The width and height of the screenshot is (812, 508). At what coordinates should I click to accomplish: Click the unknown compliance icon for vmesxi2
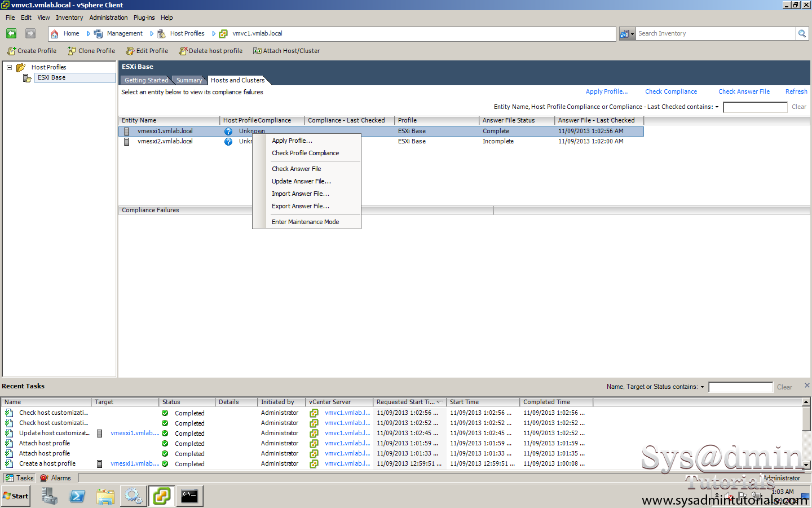(228, 141)
